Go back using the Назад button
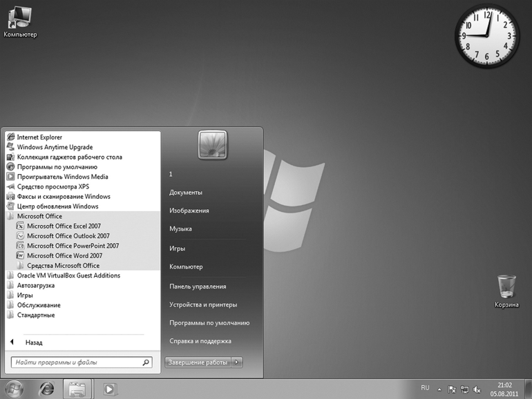This screenshot has height=399, width=532. pos(34,342)
